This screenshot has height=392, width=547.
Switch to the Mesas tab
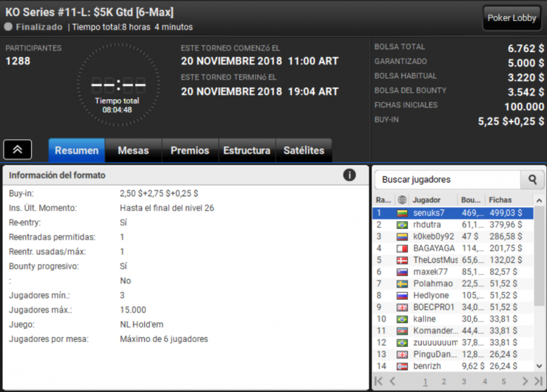(x=133, y=150)
